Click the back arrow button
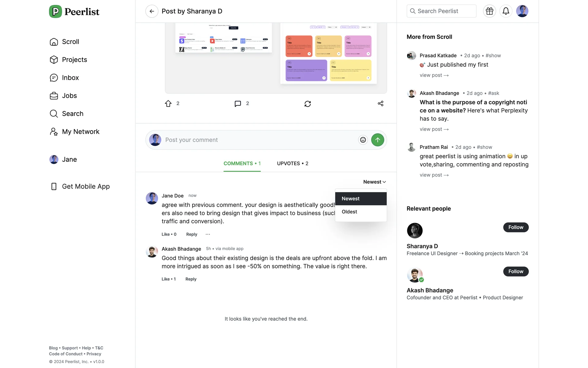 152,11
